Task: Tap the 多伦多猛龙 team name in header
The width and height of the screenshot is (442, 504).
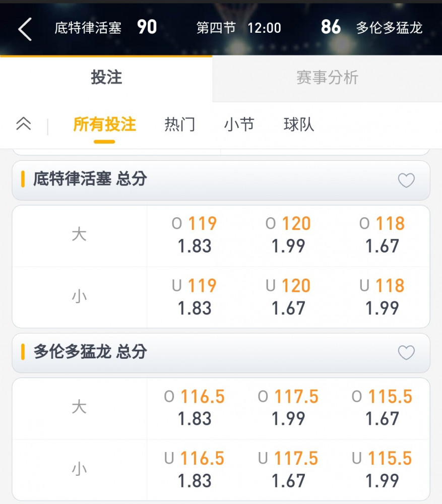Action: [x=389, y=28]
